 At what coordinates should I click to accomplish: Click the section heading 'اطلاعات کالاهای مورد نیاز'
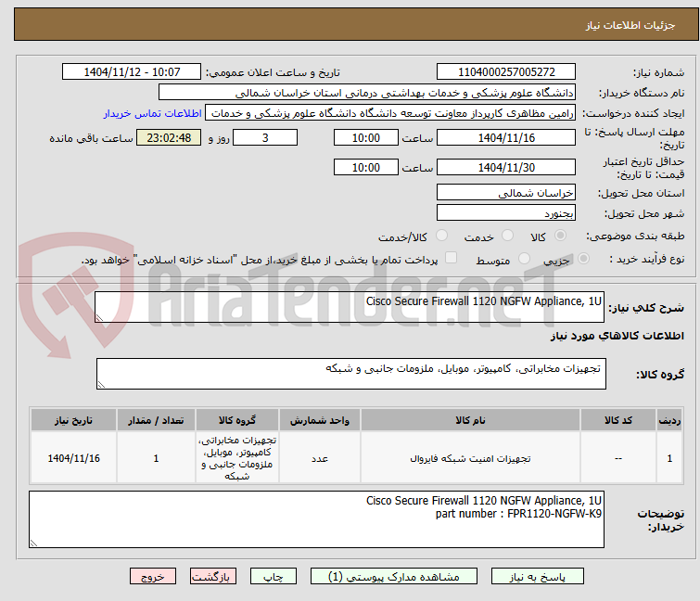tap(617, 336)
